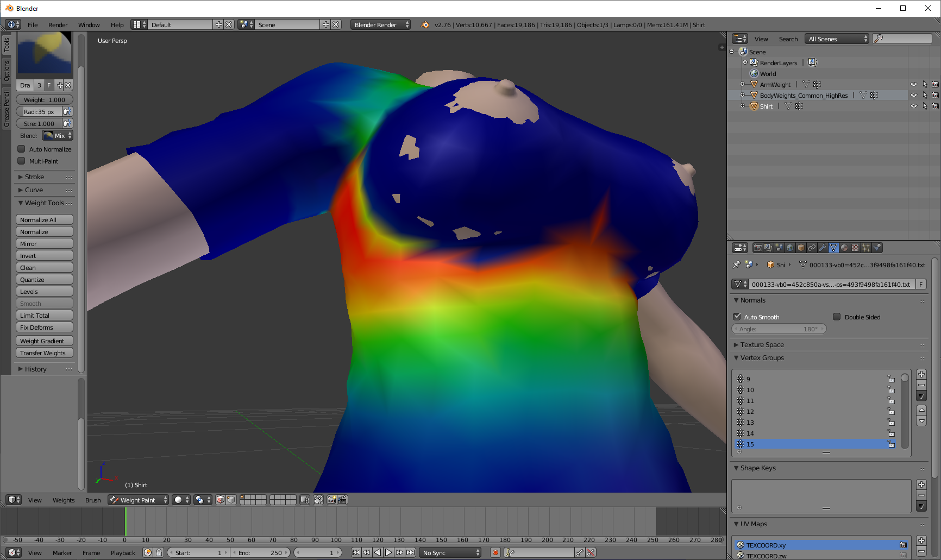Open Scene properties tab

pyautogui.click(x=779, y=248)
